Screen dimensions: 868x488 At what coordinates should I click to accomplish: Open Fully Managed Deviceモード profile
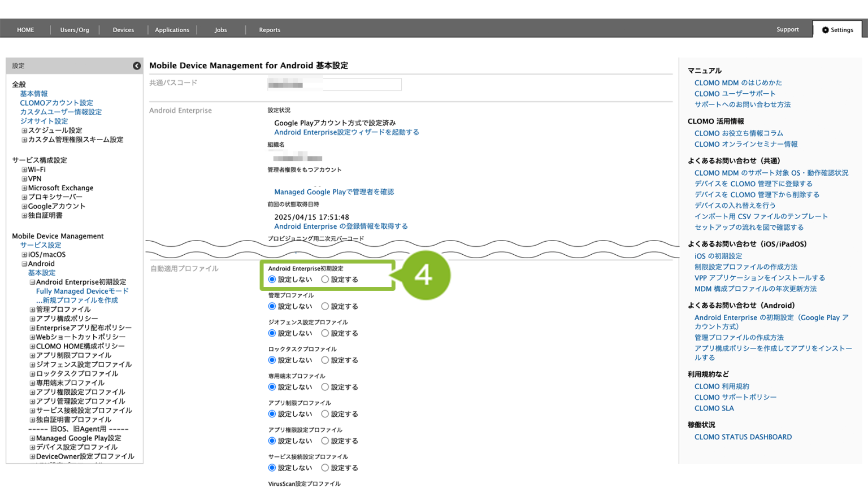(x=83, y=291)
